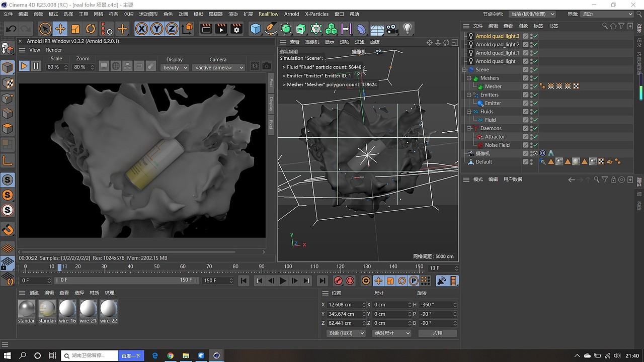This screenshot has width=644, height=362.
Task: Select the Arnold quad_light.3 object
Action: click(x=497, y=36)
